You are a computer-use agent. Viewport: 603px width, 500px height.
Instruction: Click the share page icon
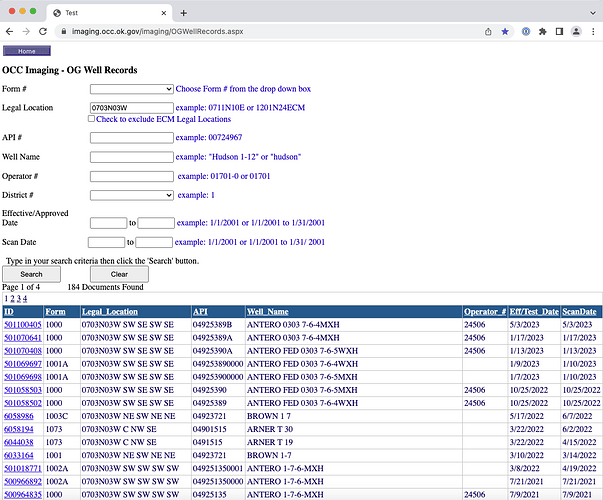pyautogui.click(x=488, y=32)
